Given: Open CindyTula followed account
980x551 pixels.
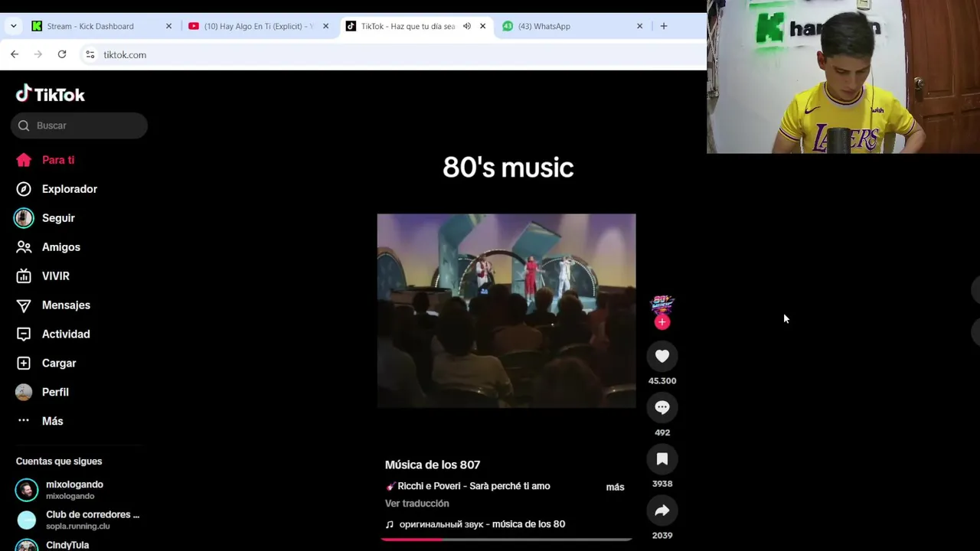Looking at the screenshot, I should 52,545.
